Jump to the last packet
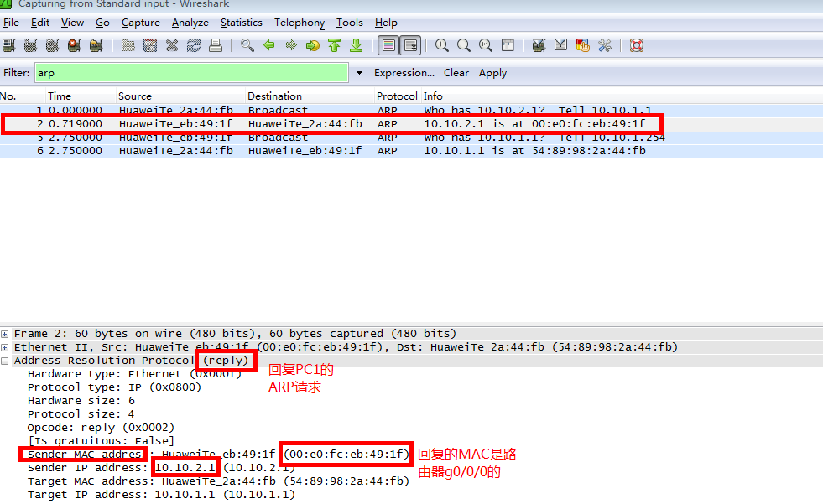This screenshot has width=823, height=504. tap(355, 45)
